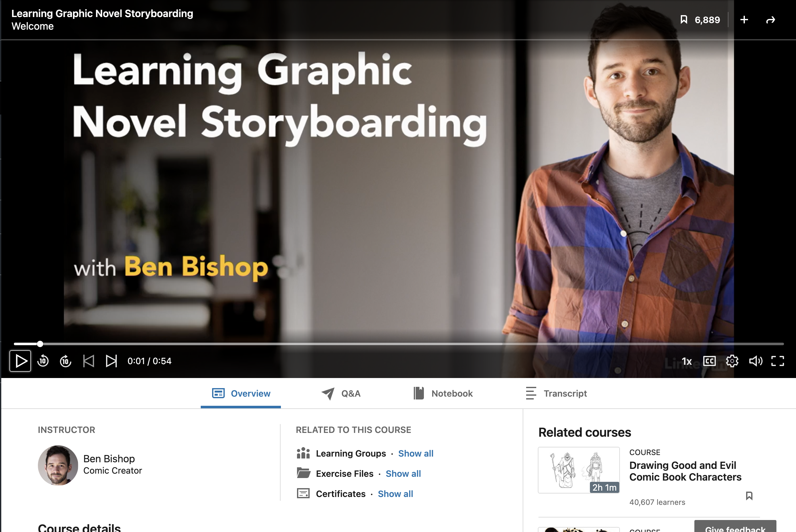
Task: Go to previous video
Action: pos(89,361)
